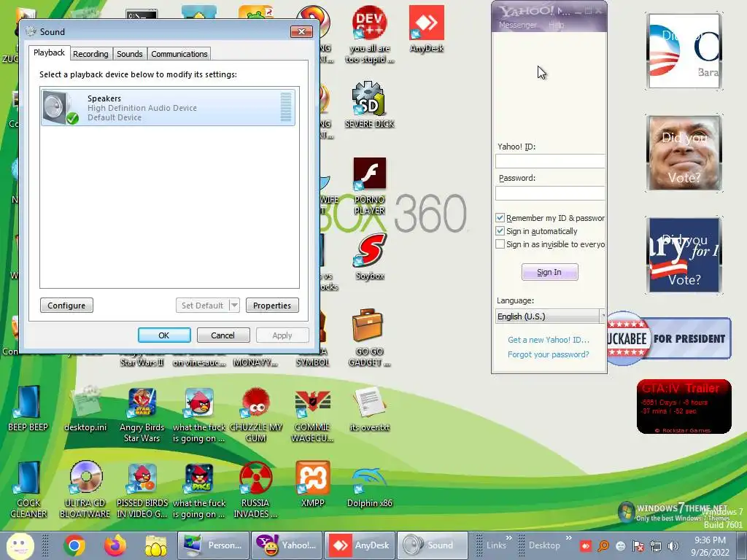747x560 pixels.
Task: Uncheck Sign in automatically
Action: tap(500, 231)
